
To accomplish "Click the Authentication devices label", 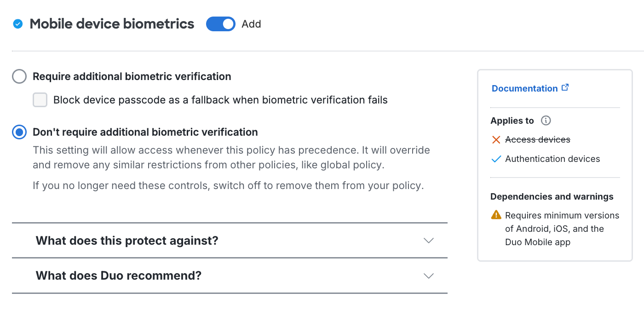I will tap(552, 159).
